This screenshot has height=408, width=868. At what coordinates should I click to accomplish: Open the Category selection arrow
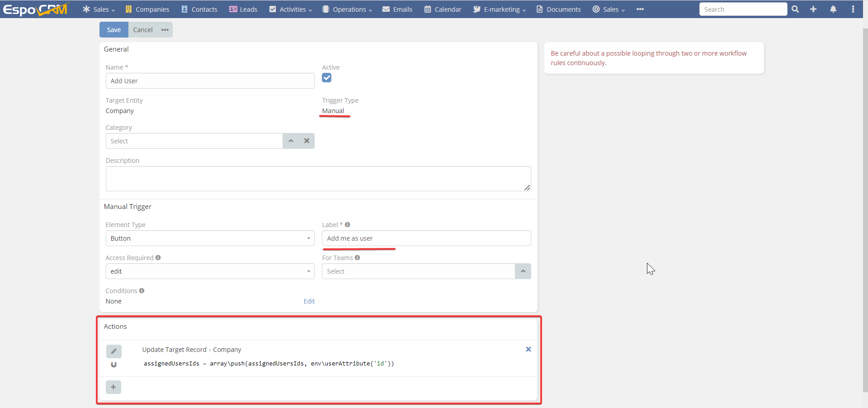tap(291, 141)
